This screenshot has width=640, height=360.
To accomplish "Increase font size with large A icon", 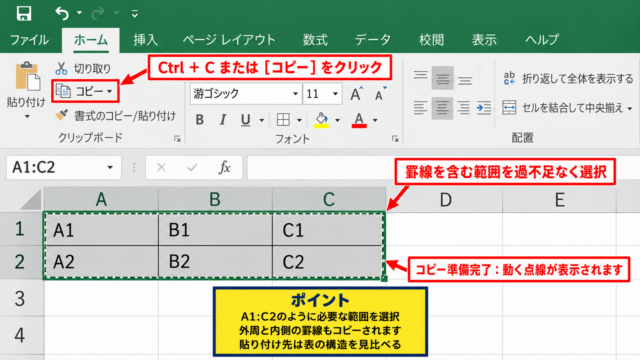I will 356,93.
